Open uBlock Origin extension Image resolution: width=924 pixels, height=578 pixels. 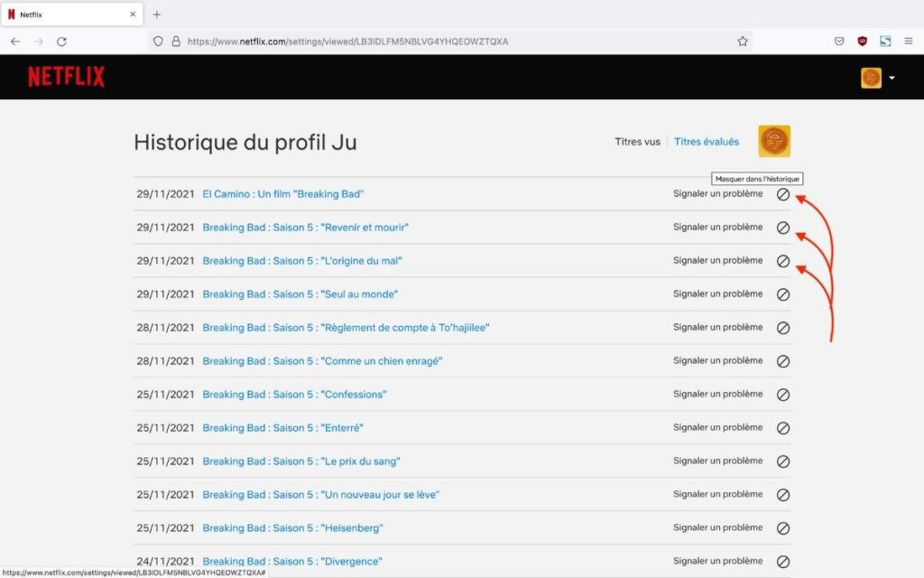tap(862, 42)
